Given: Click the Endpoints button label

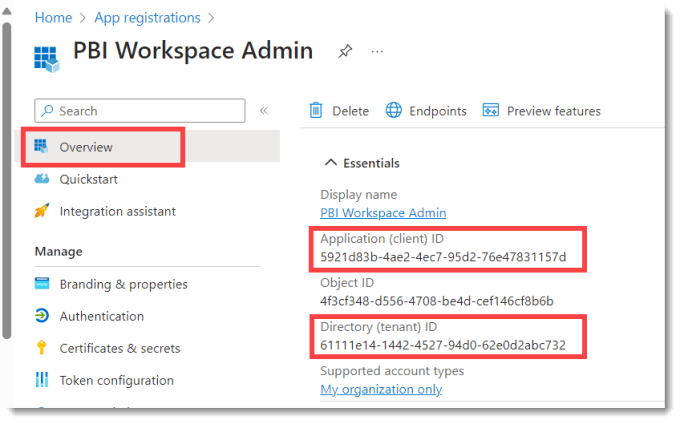Looking at the screenshot, I should pyautogui.click(x=438, y=111).
